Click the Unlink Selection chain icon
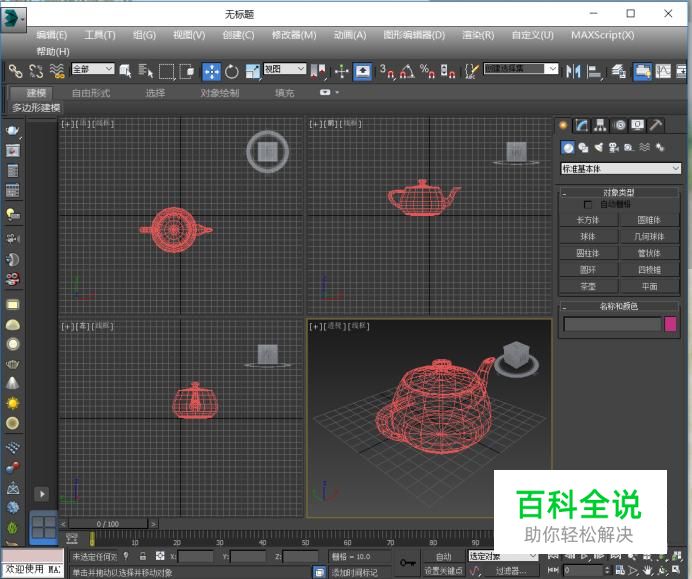Image resolution: width=692 pixels, height=579 pixels. tap(36, 71)
